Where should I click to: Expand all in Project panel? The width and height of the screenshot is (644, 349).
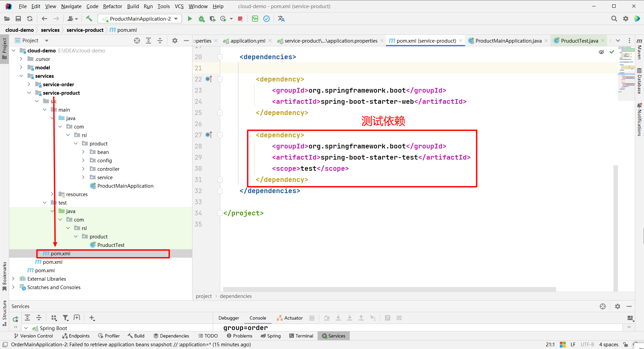148,41
